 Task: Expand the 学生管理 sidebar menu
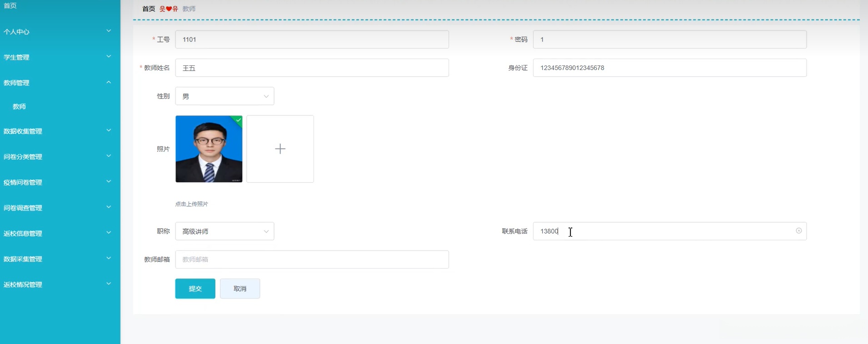(60, 57)
